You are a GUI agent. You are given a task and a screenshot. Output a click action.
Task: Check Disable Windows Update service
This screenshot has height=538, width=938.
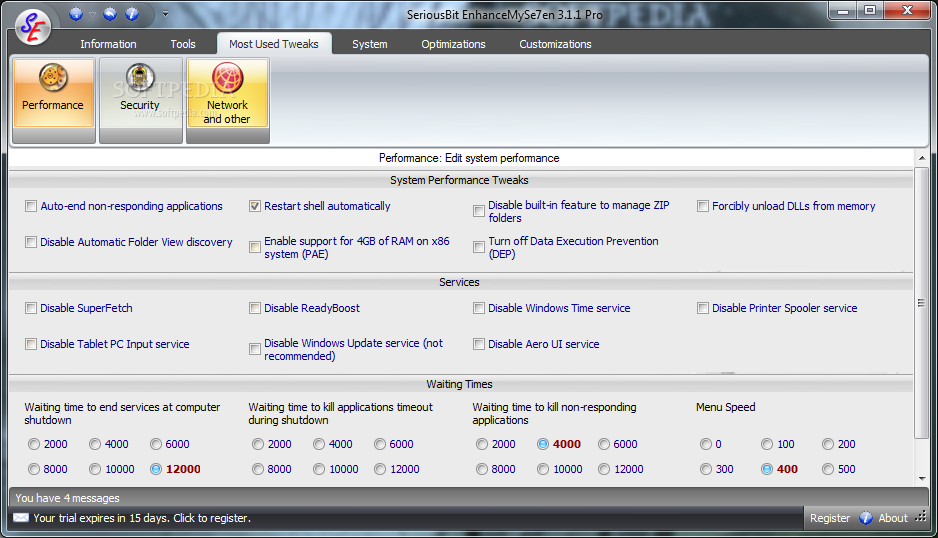point(255,349)
